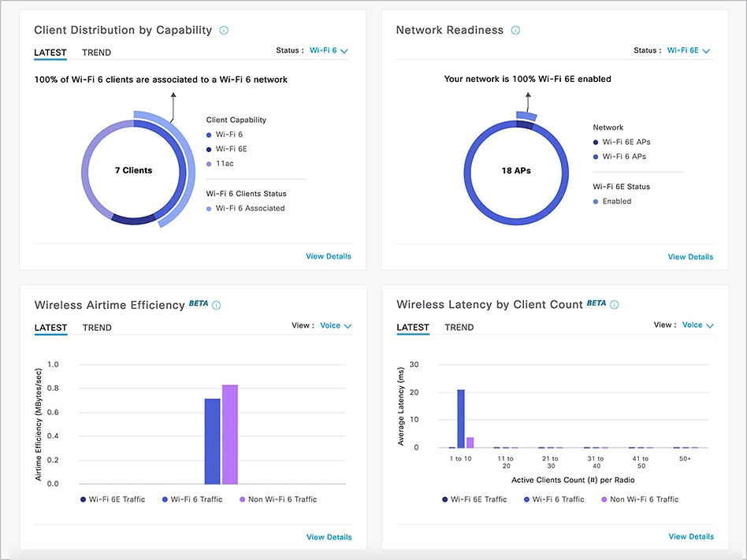747x560 pixels.
Task: Click the info icon beside Wireless Latency title
Action: click(x=613, y=304)
